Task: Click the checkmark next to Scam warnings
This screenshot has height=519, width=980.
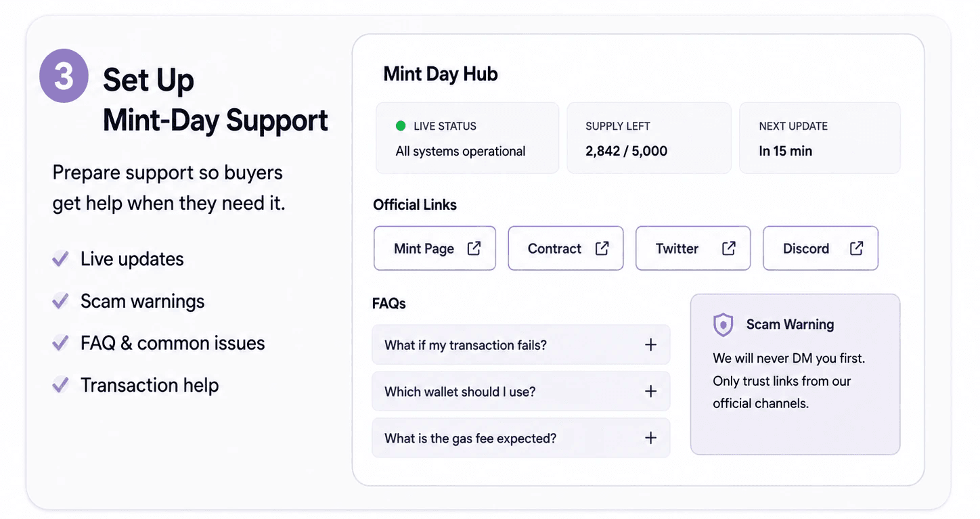Action: coord(61,300)
